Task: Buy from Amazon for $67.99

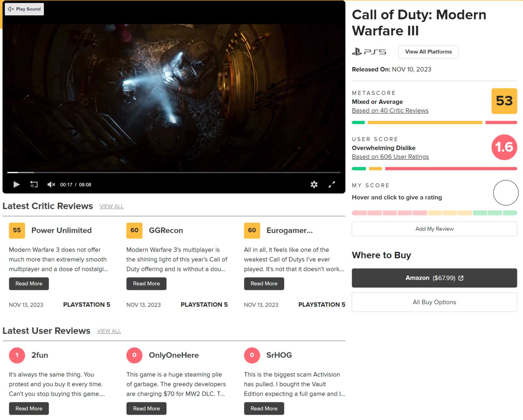Action: click(434, 278)
